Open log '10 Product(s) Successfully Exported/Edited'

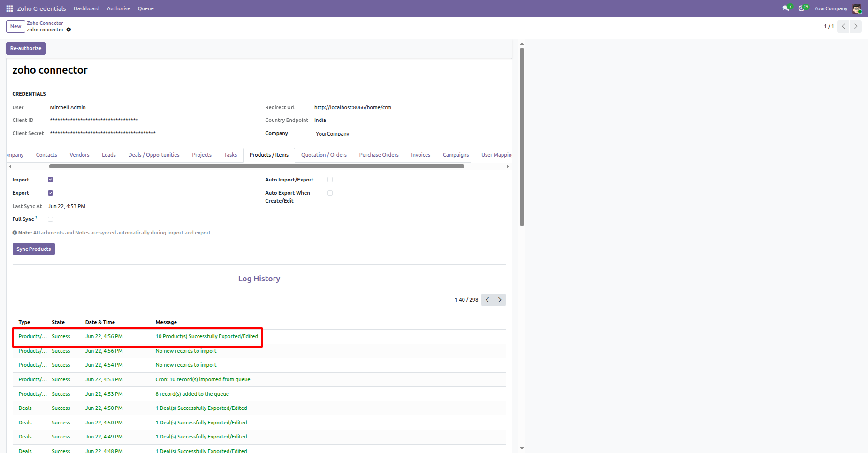(259, 336)
